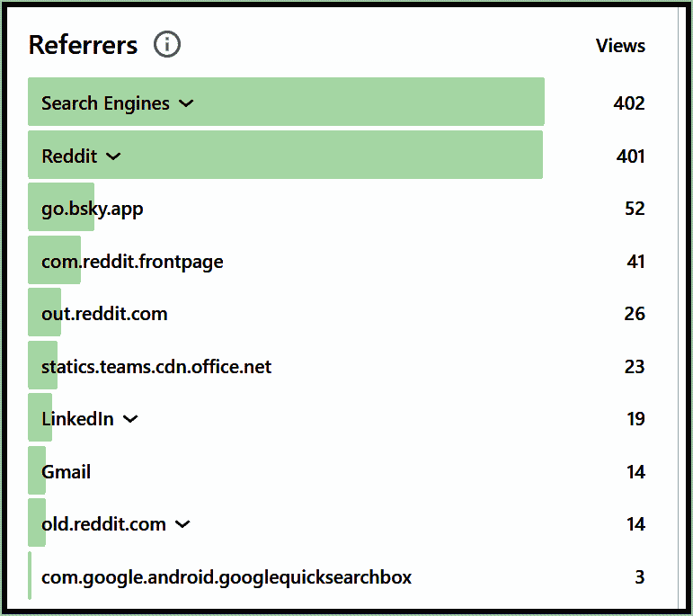This screenshot has height=616, width=693.
Task: Expand the LinkedIn referrer chevron
Action: (x=130, y=419)
